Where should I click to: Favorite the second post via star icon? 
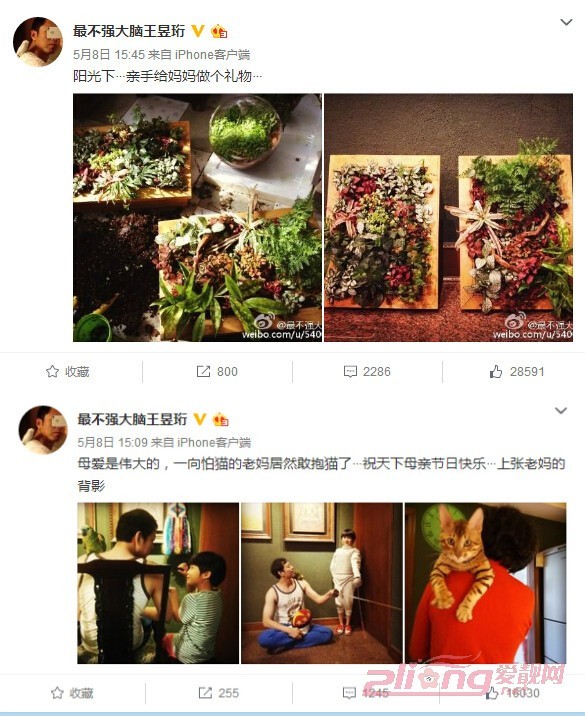point(57,693)
